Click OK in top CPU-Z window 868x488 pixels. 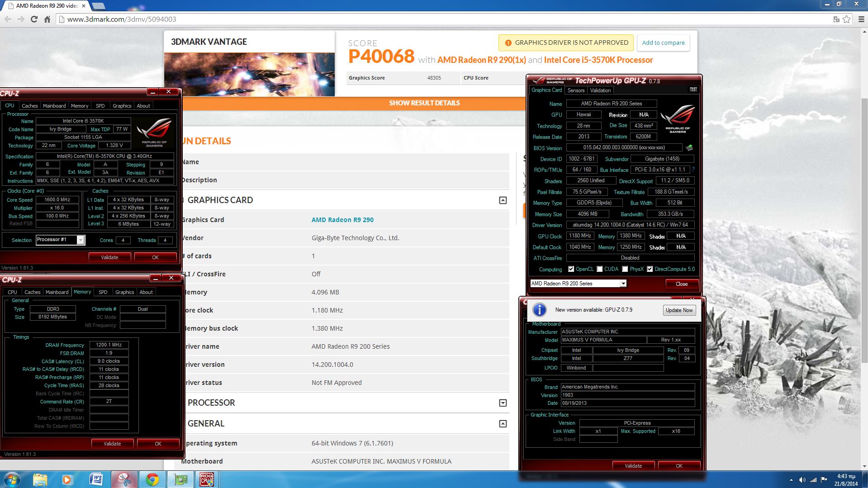pyautogui.click(x=155, y=257)
